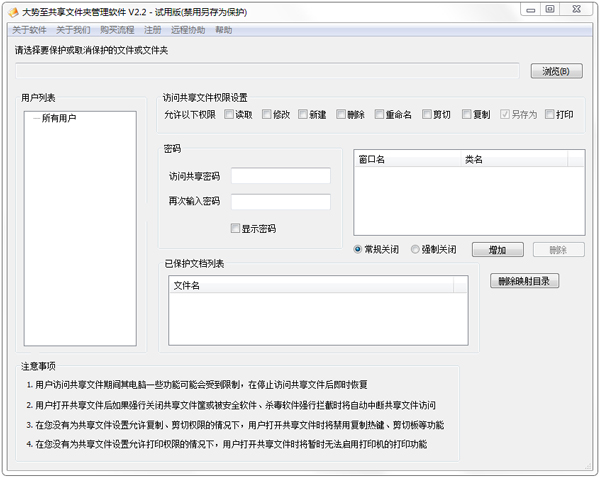Screen dimensions: 600x477
Task: Enable the 打印 permission checkbox
Action: 549,114
